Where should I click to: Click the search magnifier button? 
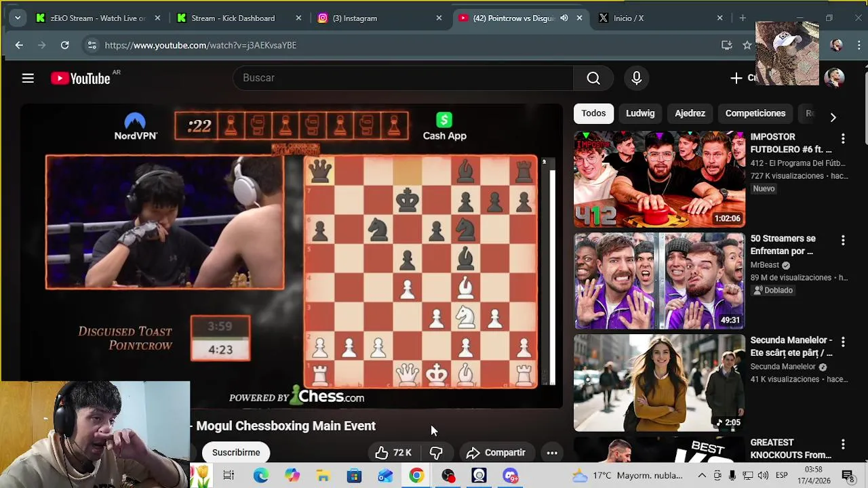(593, 78)
